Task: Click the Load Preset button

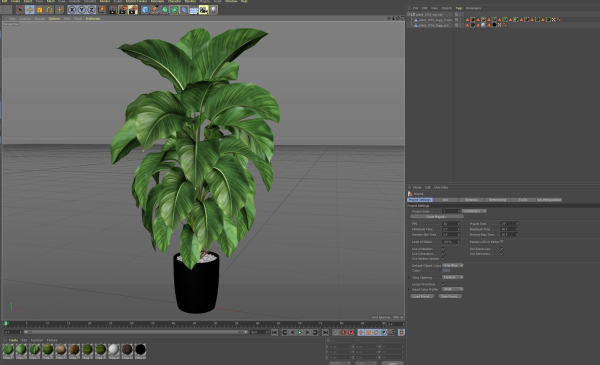Action: 422,296
